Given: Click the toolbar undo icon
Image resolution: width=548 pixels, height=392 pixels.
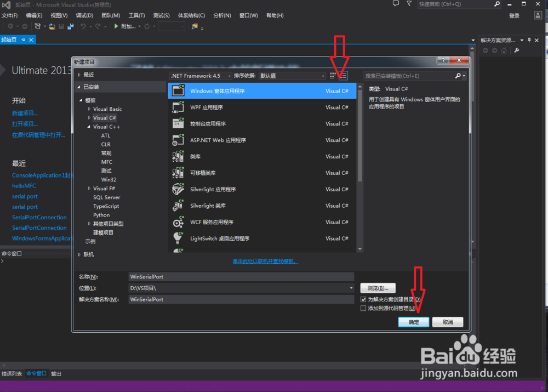Looking at the screenshot, I should (83, 26).
